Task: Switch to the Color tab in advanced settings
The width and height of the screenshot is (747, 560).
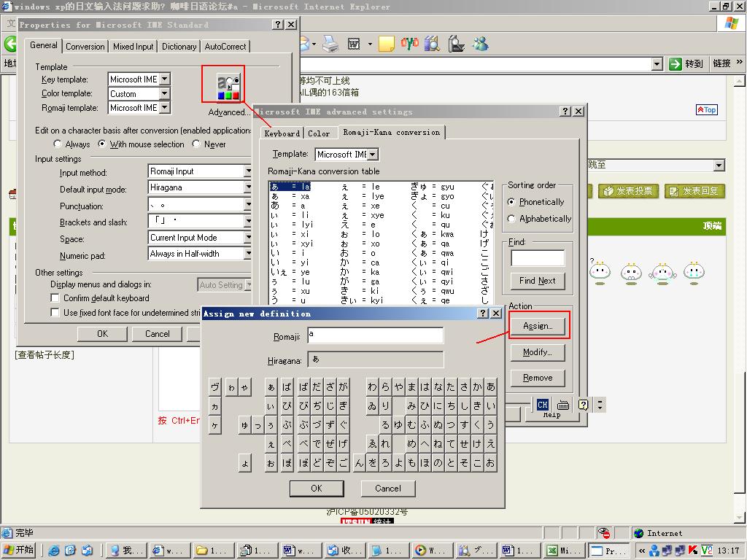Action: [x=319, y=133]
